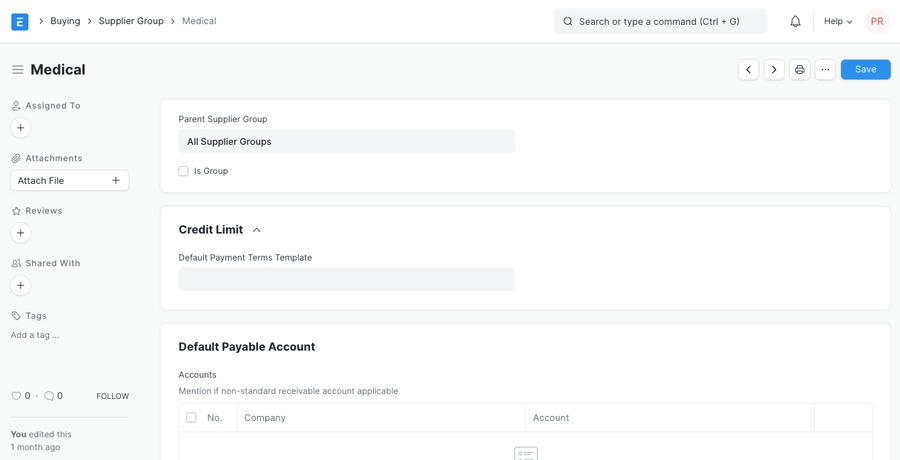
Task: Open the notifications bell
Action: click(x=795, y=21)
